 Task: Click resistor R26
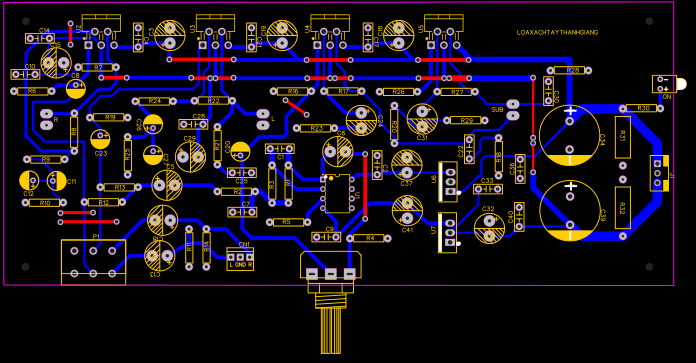click(399, 91)
